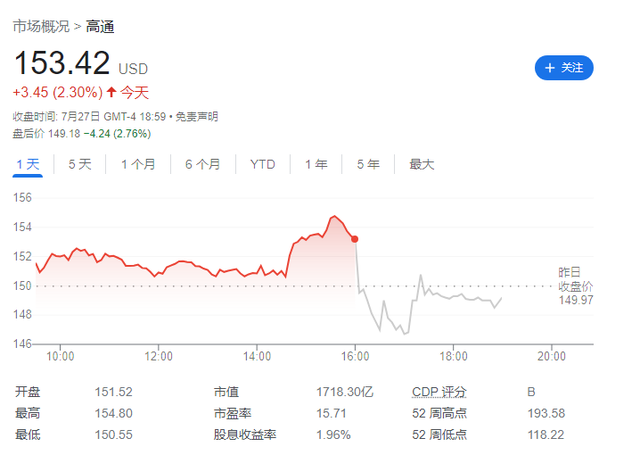Click the 市值 value 1718.30亿
640x455 pixels.
344,392
